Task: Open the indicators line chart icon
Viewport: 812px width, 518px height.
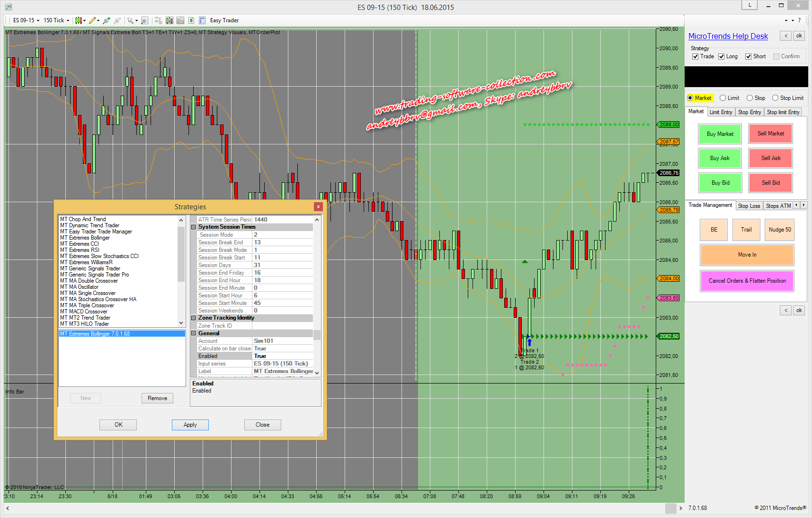Action: tap(180, 20)
